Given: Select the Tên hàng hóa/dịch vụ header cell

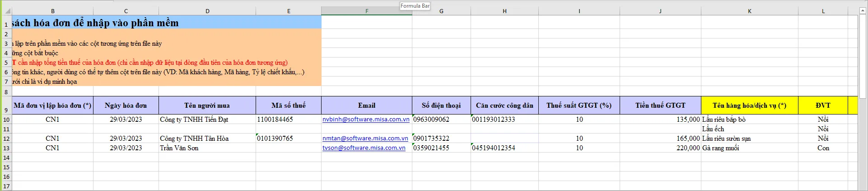Looking at the screenshot, I should point(749,105).
